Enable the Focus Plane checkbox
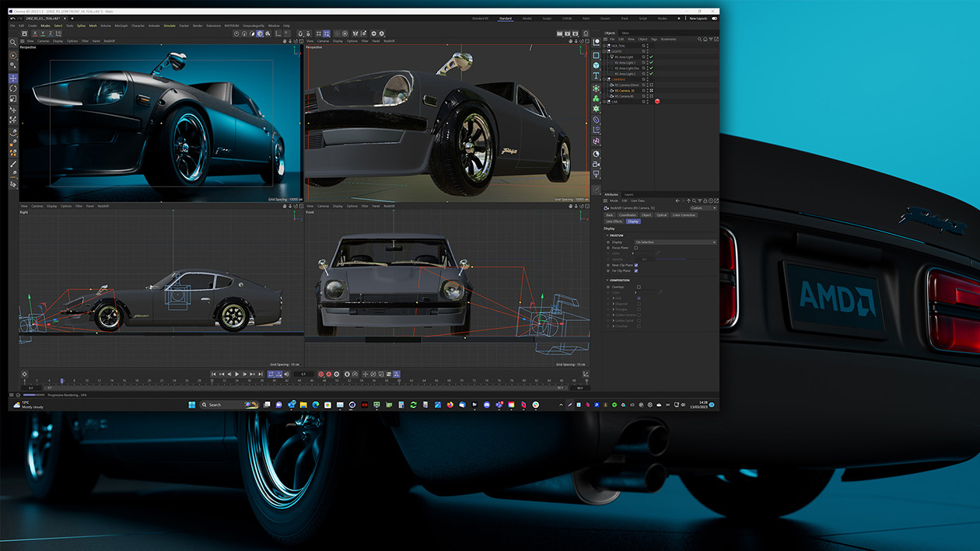This screenshot has width=980, height=551. point(636,248)
